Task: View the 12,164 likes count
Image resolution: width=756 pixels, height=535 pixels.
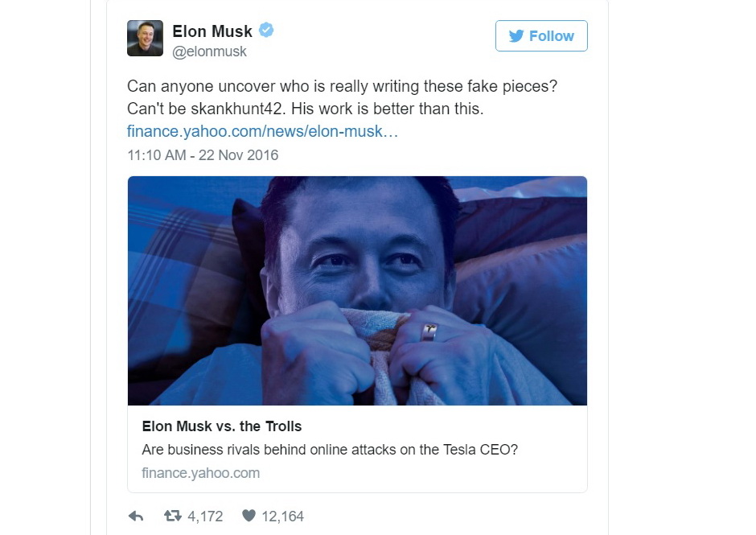Action: [282, 516]
